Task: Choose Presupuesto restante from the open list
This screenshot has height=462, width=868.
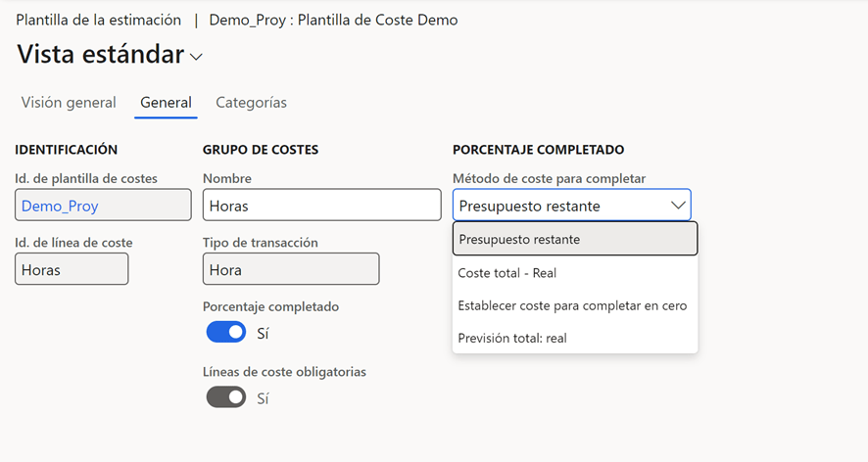Action: [x=574, y=239]
